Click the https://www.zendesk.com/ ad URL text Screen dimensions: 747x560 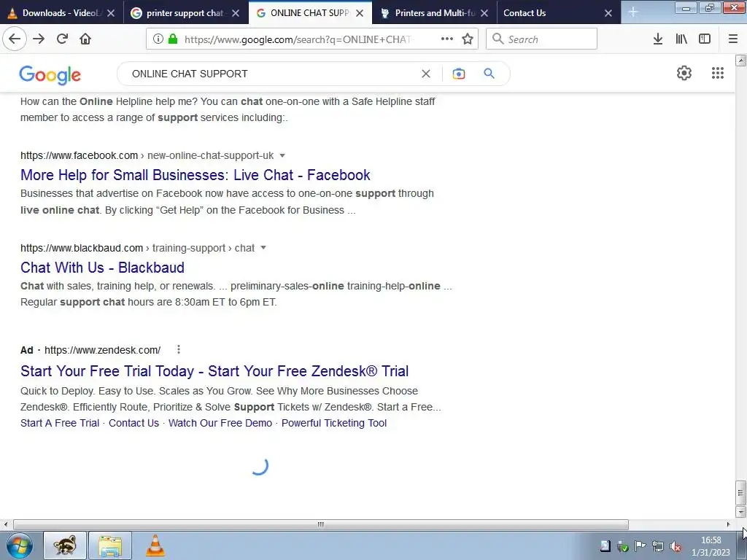tap(102, 350)
